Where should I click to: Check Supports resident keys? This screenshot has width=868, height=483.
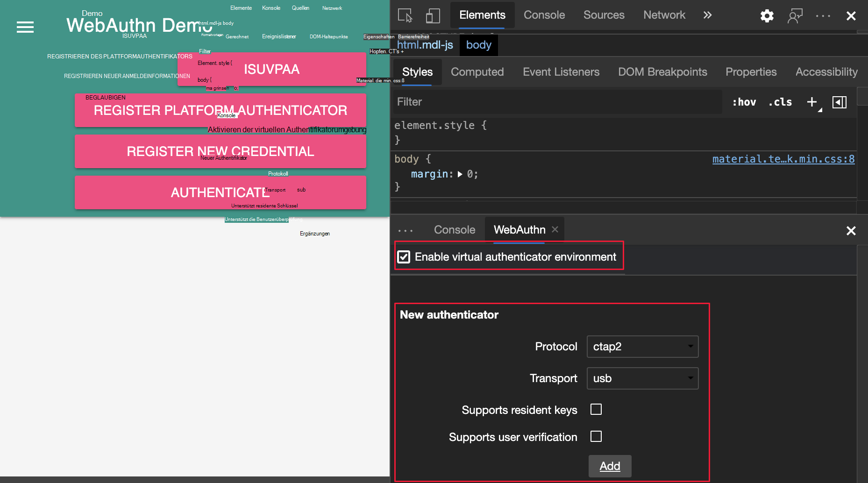click(596, 409)
